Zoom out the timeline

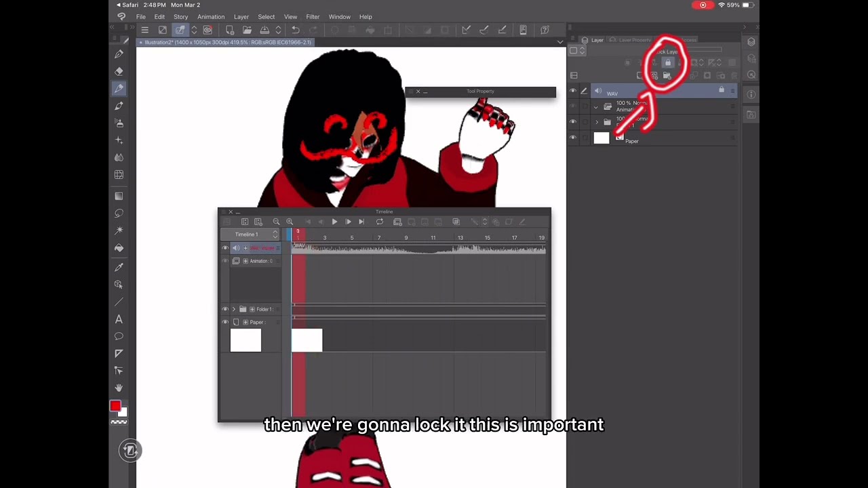[276, 222]
